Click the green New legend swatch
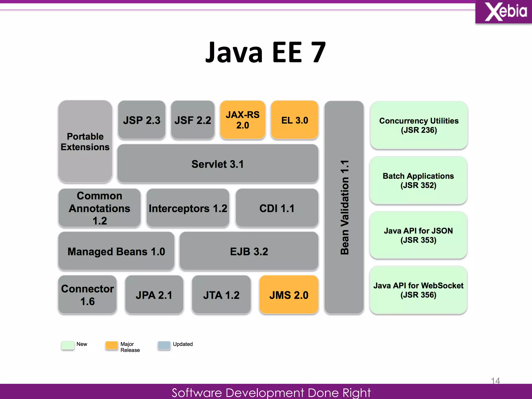 tap(68, 345)
